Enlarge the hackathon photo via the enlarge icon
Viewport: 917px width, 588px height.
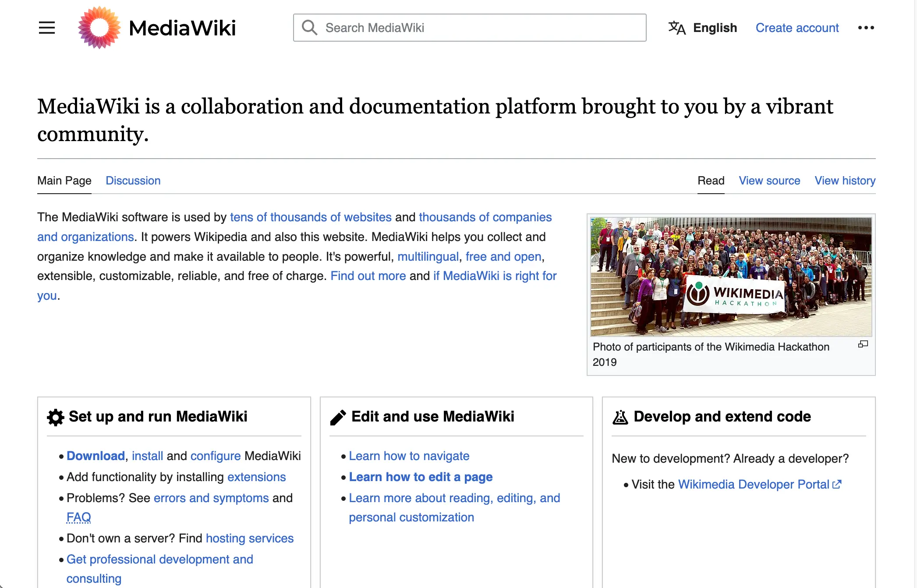(x=863, y=344)
